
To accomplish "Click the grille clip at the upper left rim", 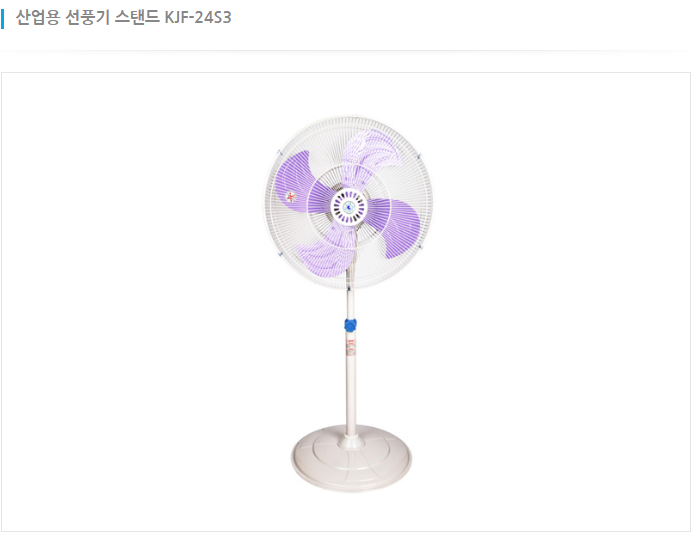I will (x=280, y=153).
